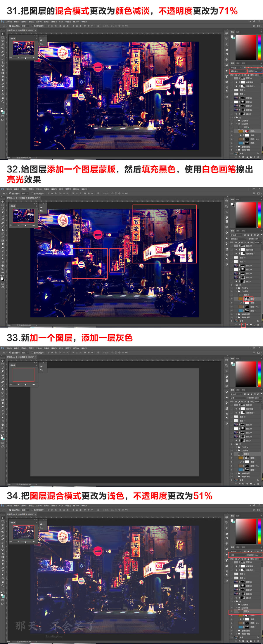Open 图像(I) menu in step 31 screenshot
Screen dimensions: 263x644
(x=24, y=22)
